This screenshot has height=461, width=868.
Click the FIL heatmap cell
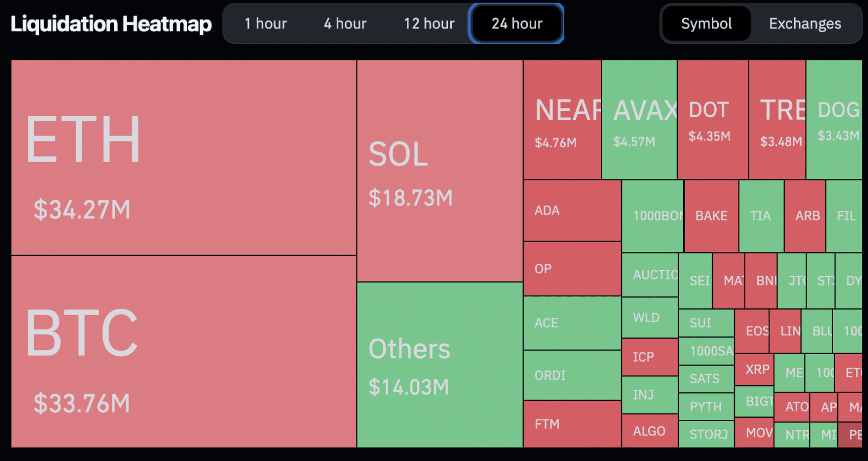click(x=844, y=216)
